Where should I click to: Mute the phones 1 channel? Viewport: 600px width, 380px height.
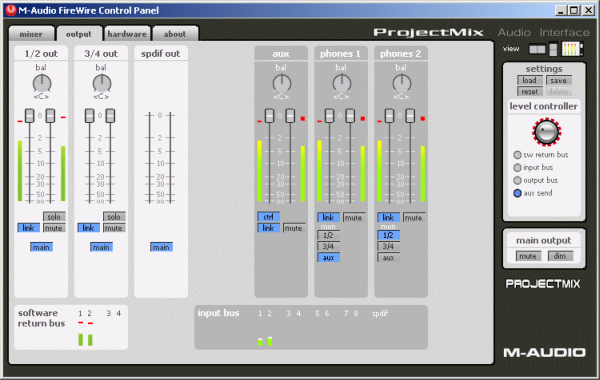[x=354, y=217]
